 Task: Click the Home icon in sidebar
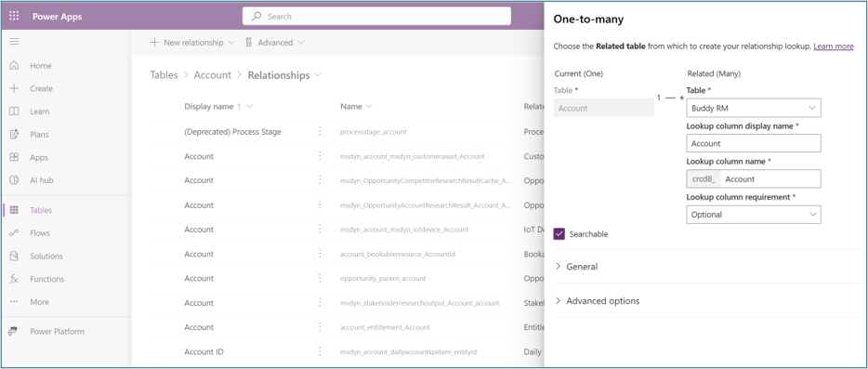coord(14,65)
